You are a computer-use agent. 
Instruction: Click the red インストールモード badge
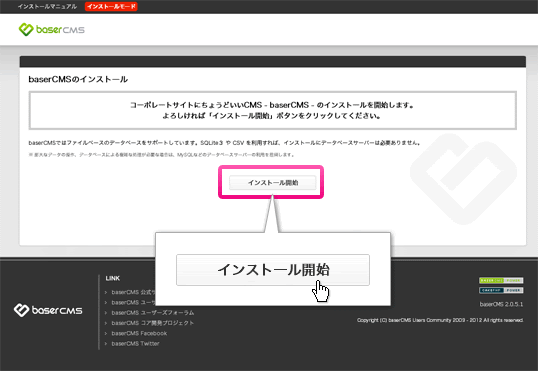[111, 7]
